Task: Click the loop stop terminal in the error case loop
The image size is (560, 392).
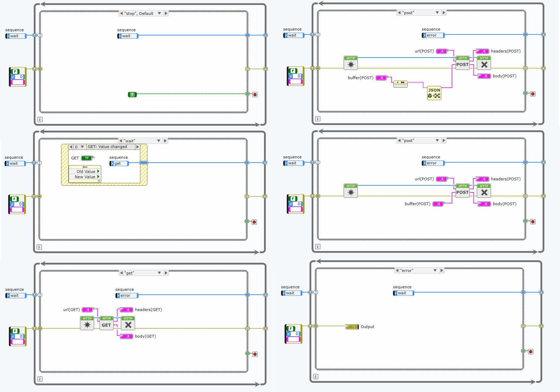Action: pos(531,352)
